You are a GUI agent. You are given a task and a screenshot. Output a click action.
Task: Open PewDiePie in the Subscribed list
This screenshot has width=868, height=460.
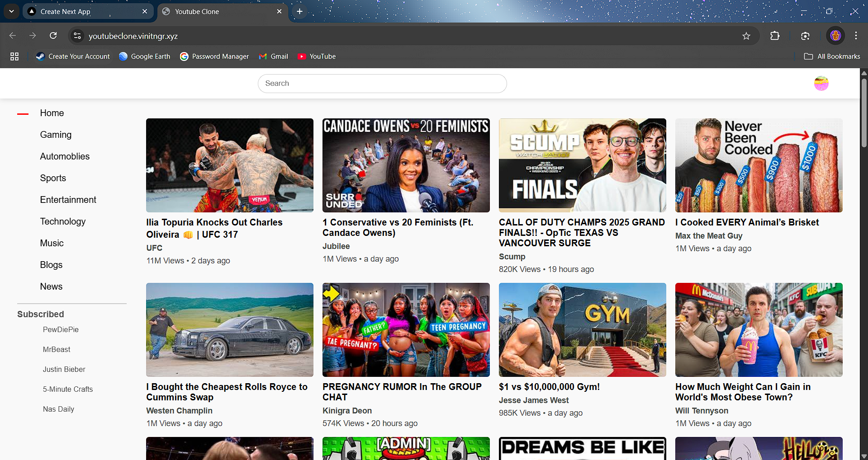61,330
